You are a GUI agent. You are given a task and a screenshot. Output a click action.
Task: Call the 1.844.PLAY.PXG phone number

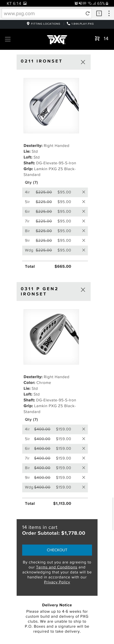pyautogui.click(x=80, y=24)
